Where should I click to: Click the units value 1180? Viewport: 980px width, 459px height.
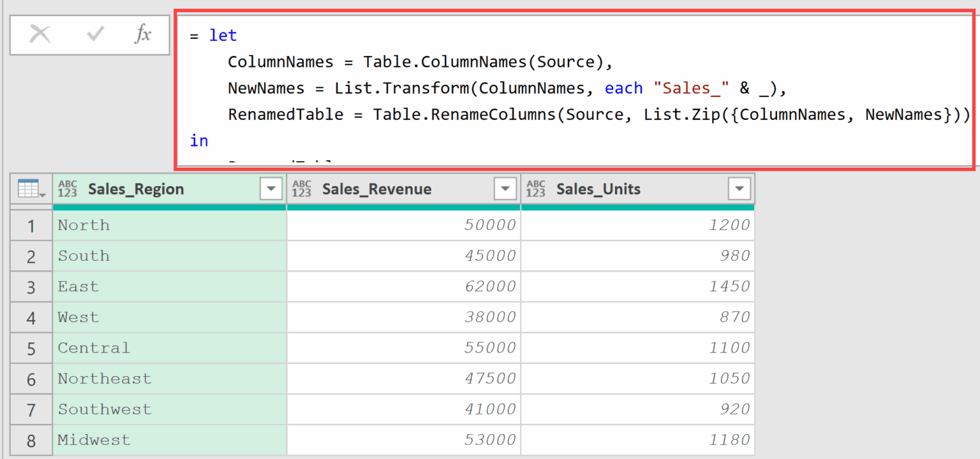(x=638, y=440)
